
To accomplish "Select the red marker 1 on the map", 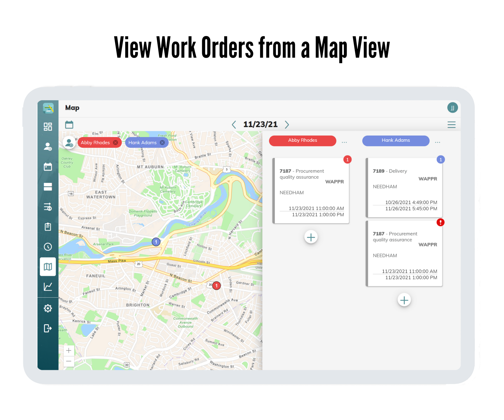I will tap(216, 286).
